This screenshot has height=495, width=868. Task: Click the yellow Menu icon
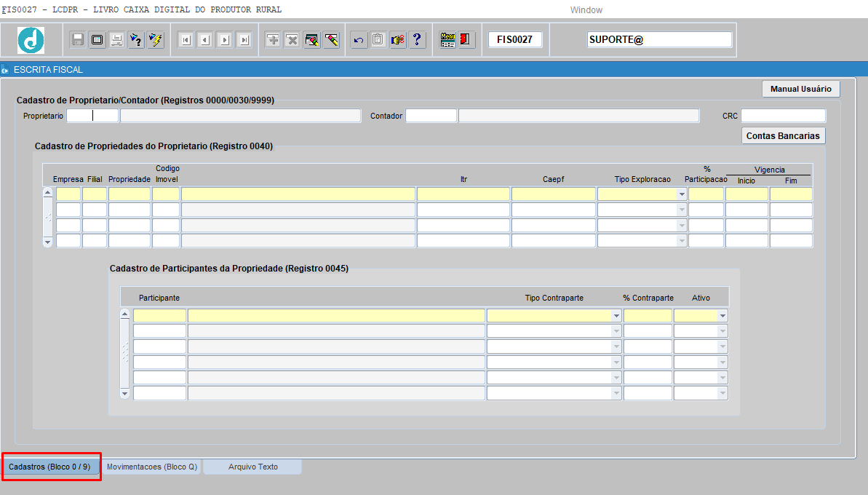coord(448,40)
